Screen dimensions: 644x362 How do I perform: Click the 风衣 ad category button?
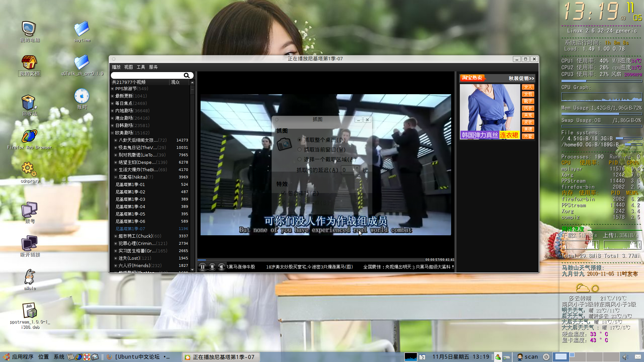[x=528, y=108]
